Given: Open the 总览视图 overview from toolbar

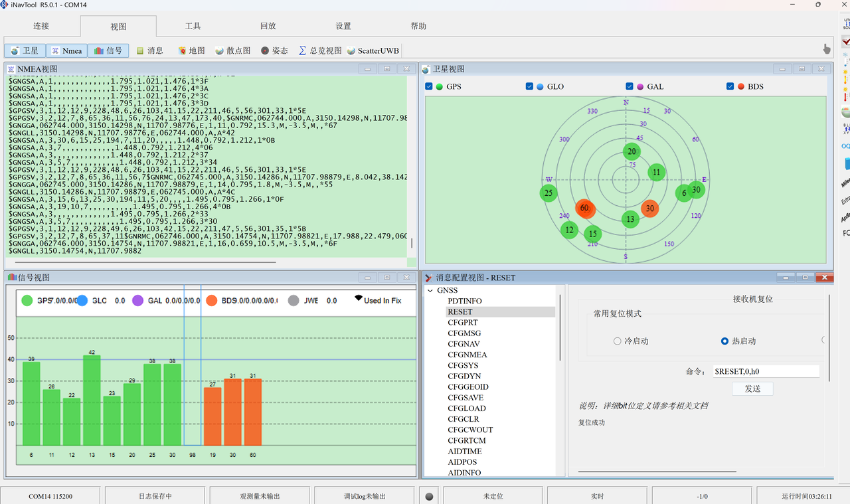Looking at the screenshot, I should pyautogui.click(x=319, y=50).
